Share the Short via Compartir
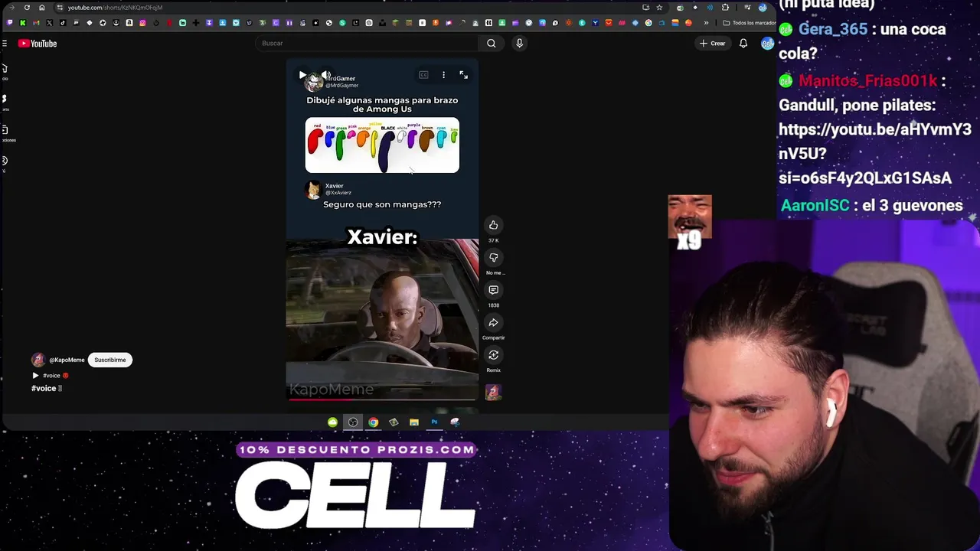This screenshot has width=980, height=551. (493, 322)
